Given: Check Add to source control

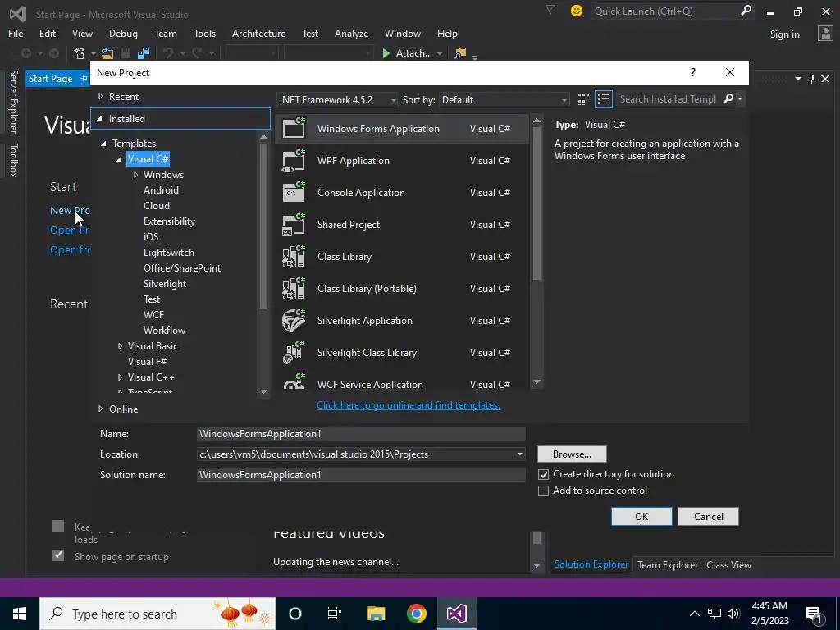Looking at the screenshot, I should [x=543, y=491].
